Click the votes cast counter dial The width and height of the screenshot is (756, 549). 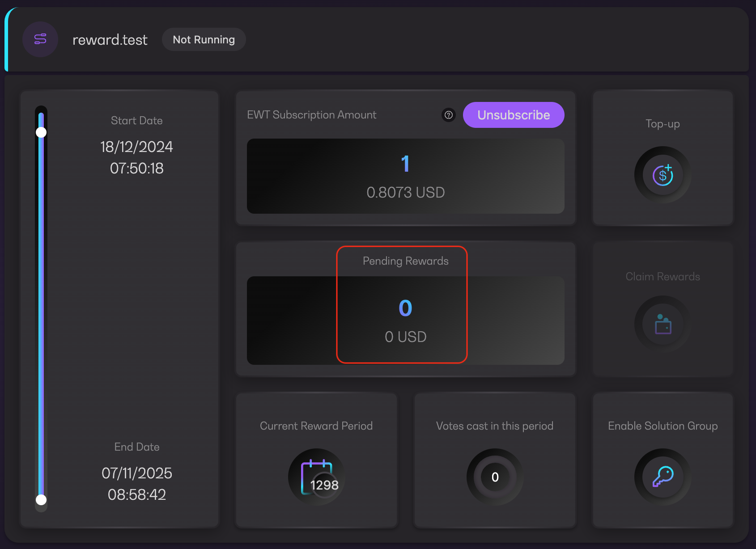pyautogui.click(x=495, y=477)
